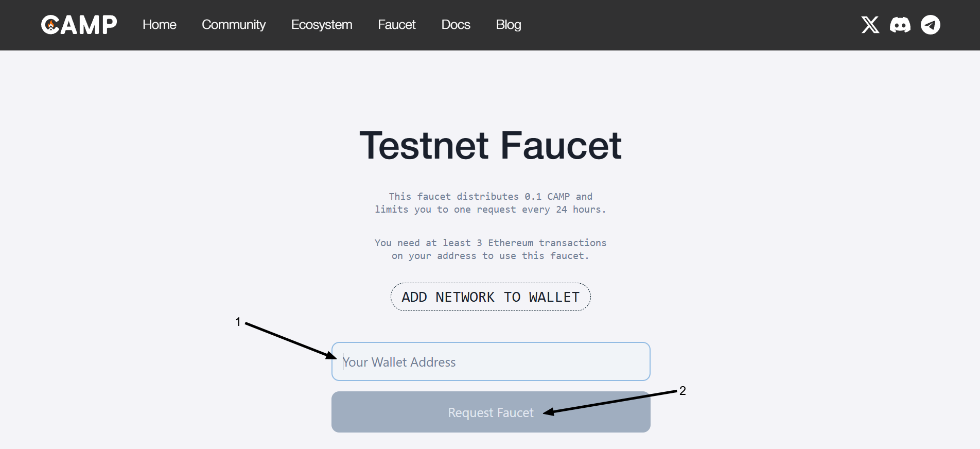Click the arrow shaft from label 2
Viewport: 980px width, 449px height.
[610, 402]
